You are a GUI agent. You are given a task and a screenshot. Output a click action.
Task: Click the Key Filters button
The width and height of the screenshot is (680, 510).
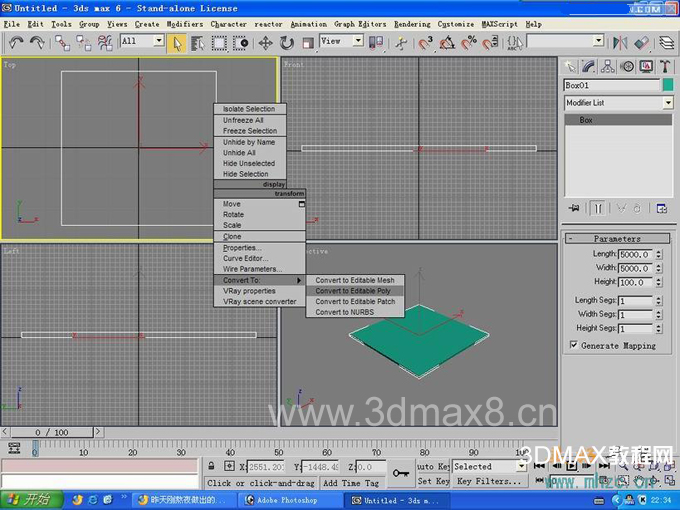click(x=489, y=481)
